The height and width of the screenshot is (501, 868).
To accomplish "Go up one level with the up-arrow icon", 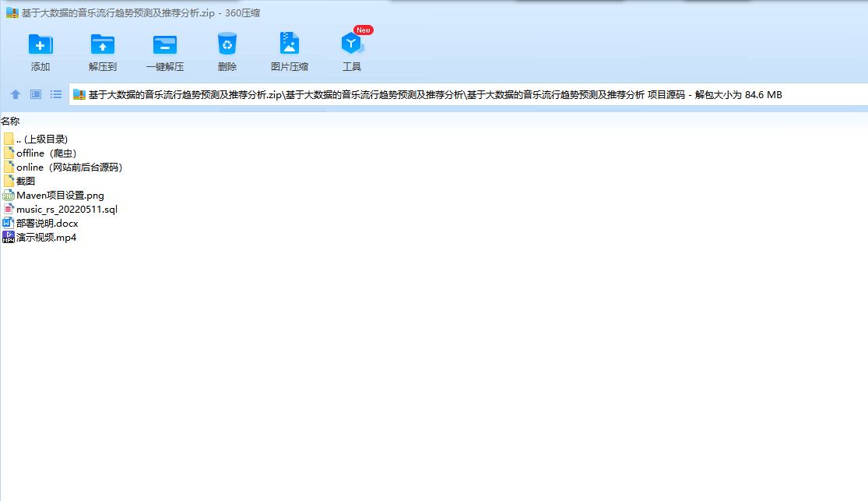I will click(x=16, y=94).
